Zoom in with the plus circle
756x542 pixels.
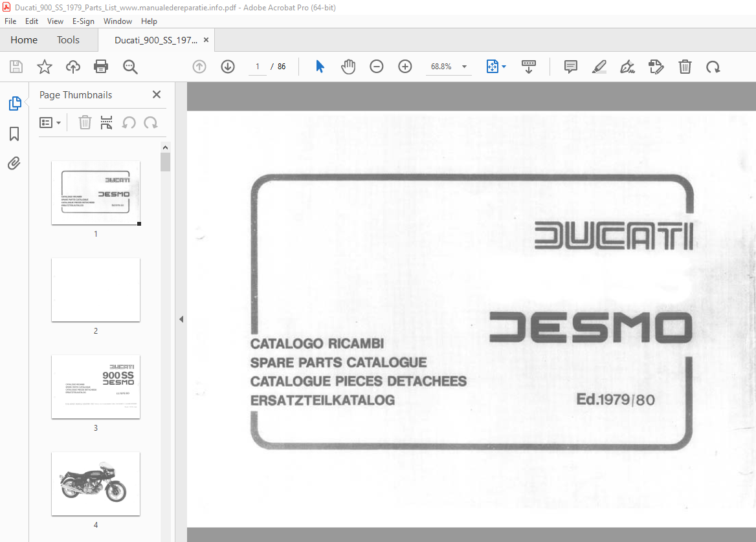[x=405, y=67]
